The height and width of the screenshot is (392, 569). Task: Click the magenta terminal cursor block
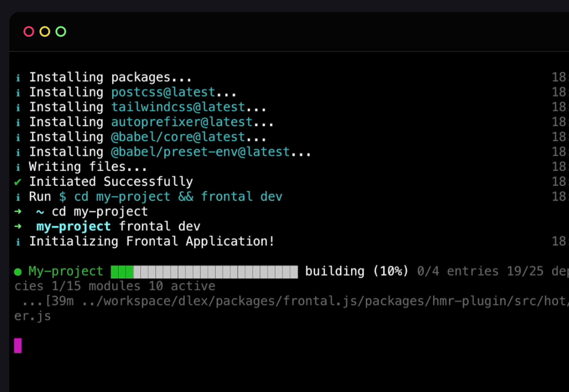point(18,345)
